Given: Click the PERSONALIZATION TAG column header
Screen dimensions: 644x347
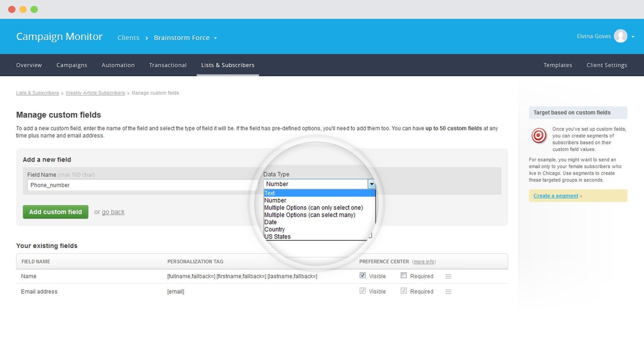Looking at the screenshot, I should pos(195,262).
